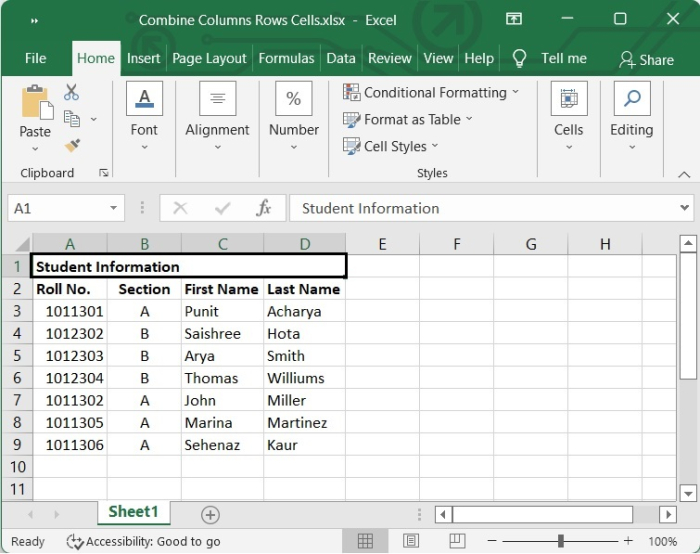The width and height of the screenshot is (700, 554).
Task: Click the Insert Function fx icon
Action: [264, 208]
